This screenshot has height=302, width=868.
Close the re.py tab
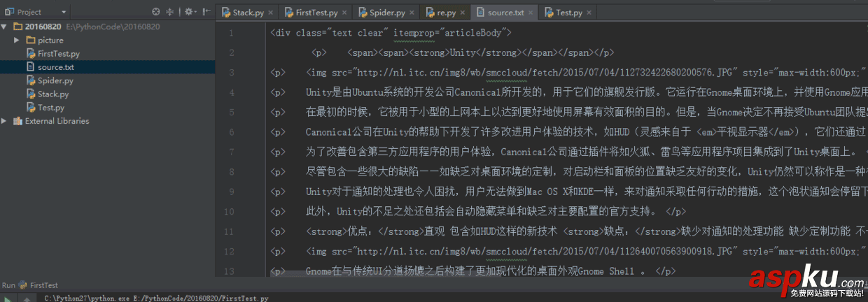[463, 13]
